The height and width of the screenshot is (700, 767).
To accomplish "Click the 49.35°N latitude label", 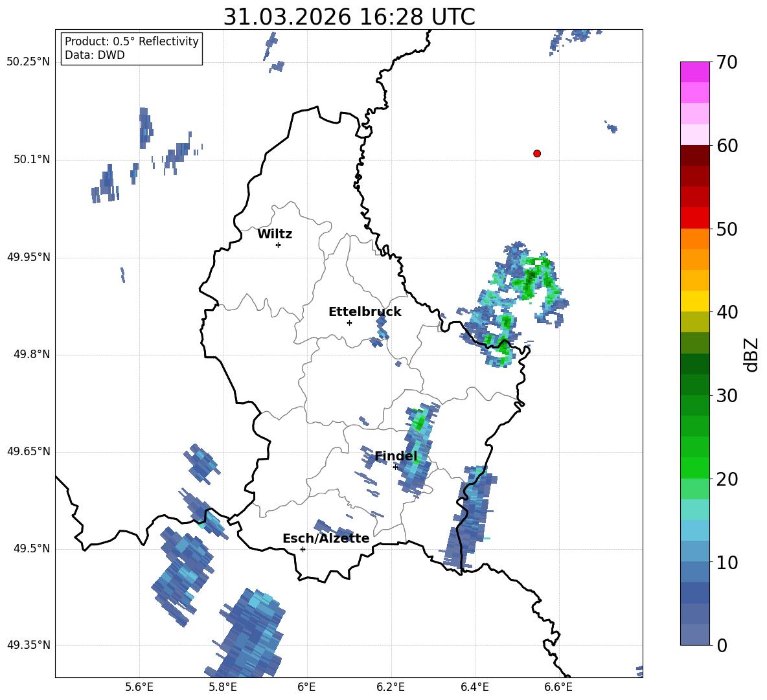I will tap(29, 645).
